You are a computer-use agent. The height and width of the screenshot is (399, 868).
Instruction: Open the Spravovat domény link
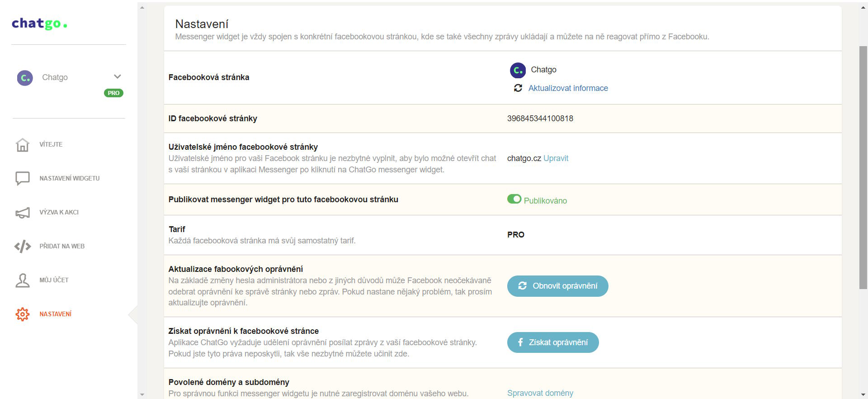click(x=540, y=393)
